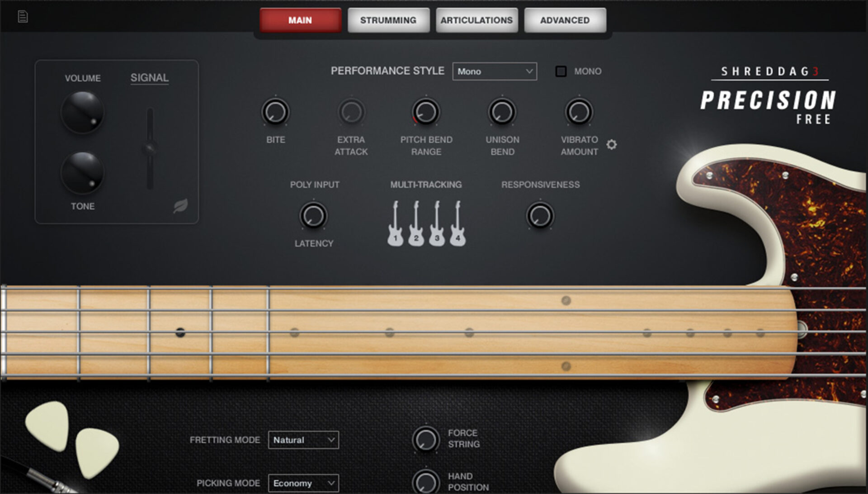Viewport: 868px width, 494px height.
Task: Open the script page icon top left
Action: (x=24, y=16)
